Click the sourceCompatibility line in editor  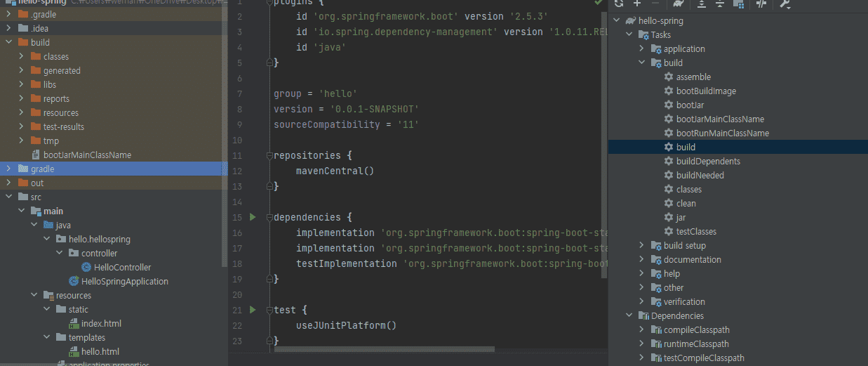click(346, 124)
